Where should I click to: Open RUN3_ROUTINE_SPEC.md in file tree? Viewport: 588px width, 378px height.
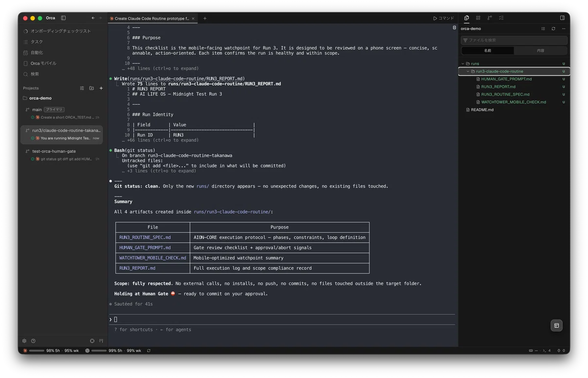click(x=505, y=94)
